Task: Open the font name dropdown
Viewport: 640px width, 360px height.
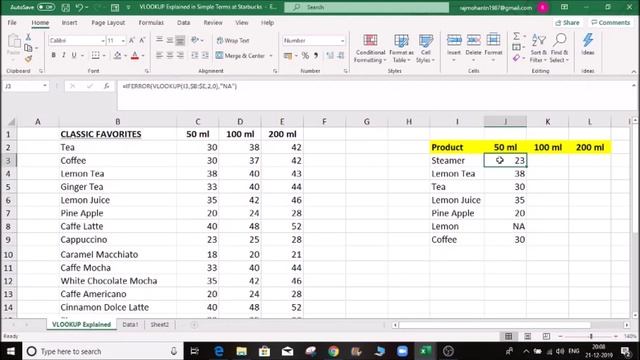Action: click(x=102, y=41)
